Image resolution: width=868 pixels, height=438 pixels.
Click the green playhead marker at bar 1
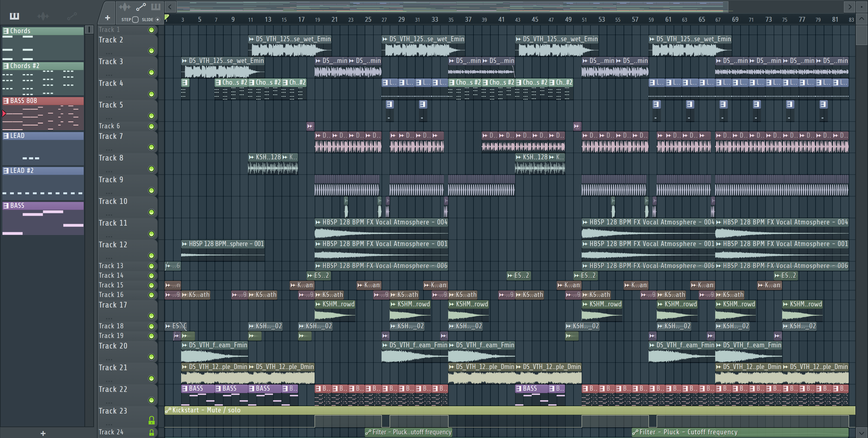pyautogui.click(x=167, y=17)
